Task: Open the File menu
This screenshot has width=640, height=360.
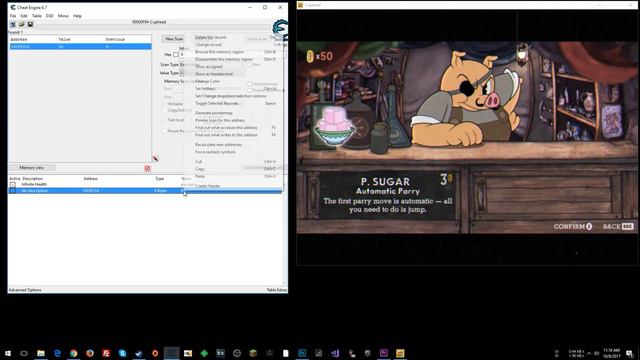Action: 13,16
